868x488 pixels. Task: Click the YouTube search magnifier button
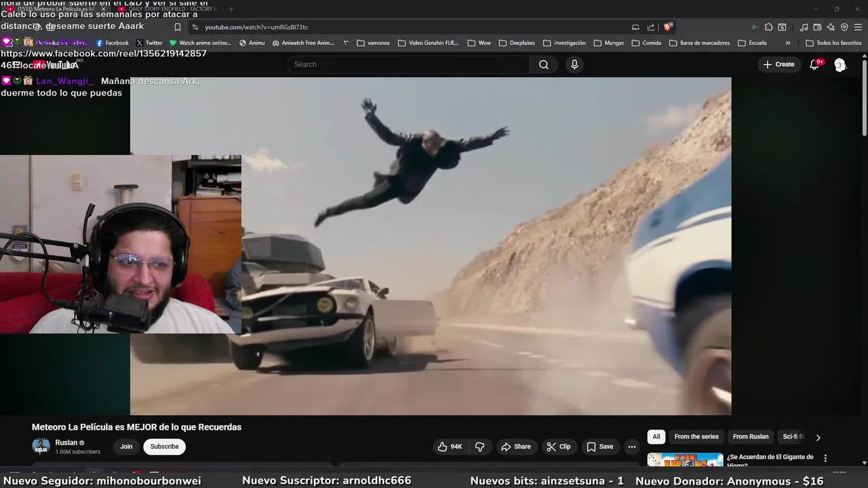(543, 64)
